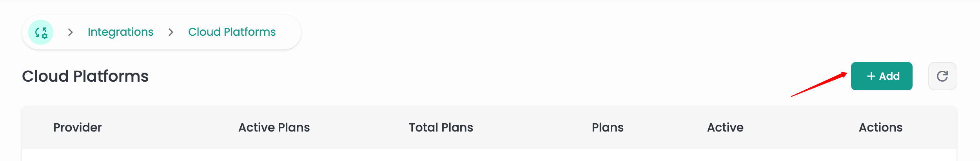This screenshot has width=980, height=161.
Task: Sort by the Active Plans column header
Action: [274, 128]
